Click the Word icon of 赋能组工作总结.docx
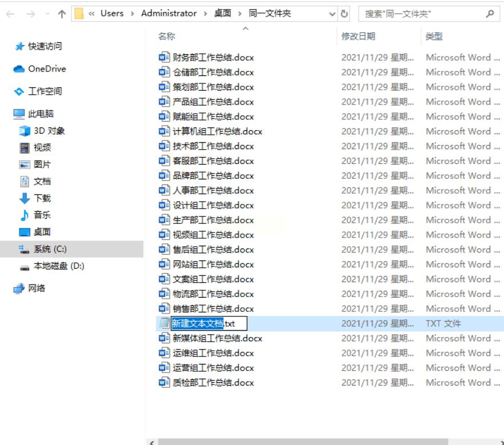This screenshot has width=504, height=445. tap(164, 117)
